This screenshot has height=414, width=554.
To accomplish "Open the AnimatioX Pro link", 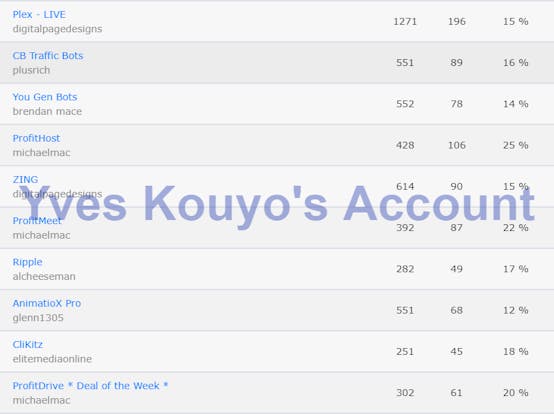I will [x=47, y=303].
